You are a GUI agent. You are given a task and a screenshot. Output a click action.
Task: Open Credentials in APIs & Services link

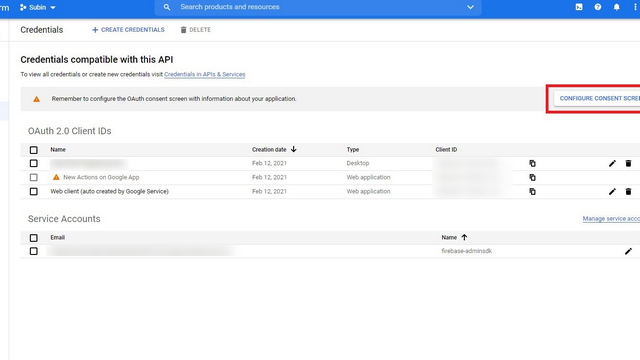(204, 74)
